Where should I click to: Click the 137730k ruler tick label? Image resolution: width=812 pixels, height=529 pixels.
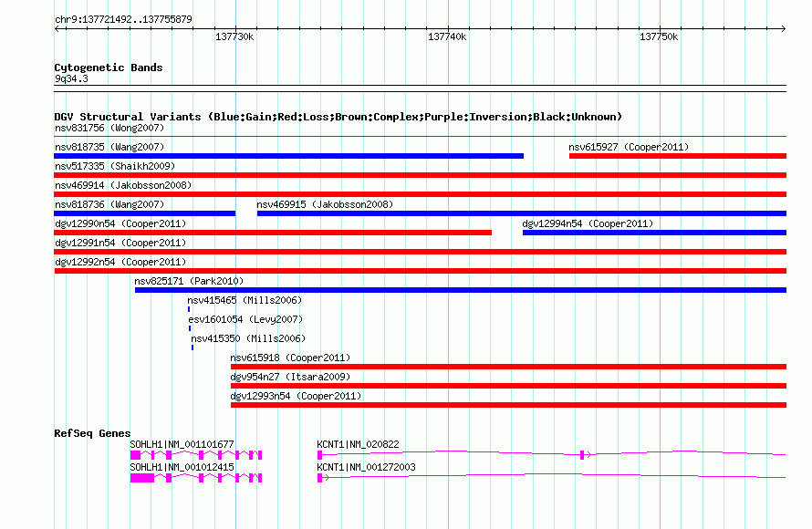[x=234, y=36]
